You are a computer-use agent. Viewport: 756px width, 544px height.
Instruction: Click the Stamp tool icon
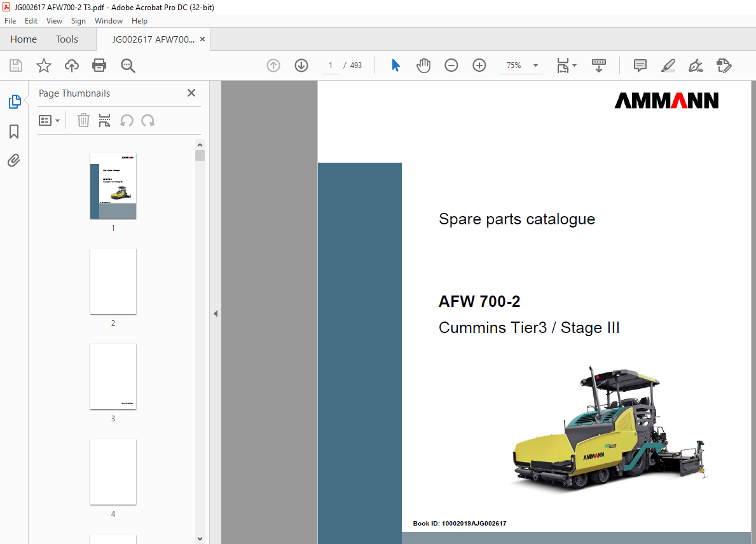click(724, 65)
